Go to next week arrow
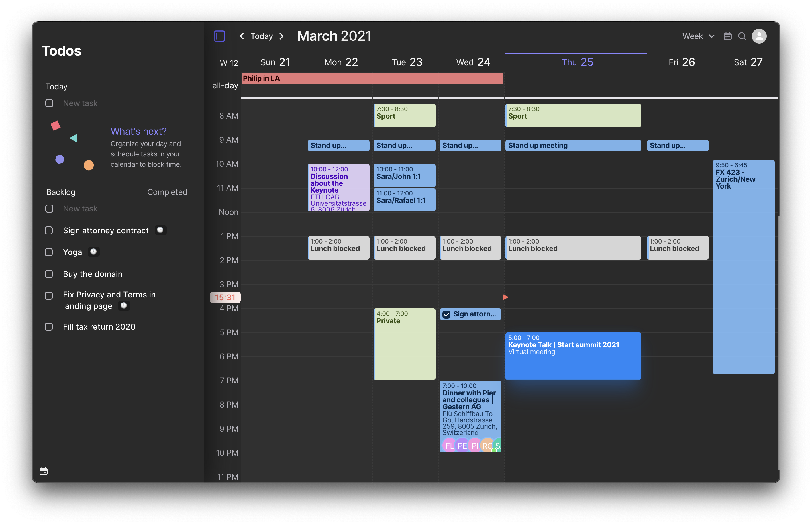Screen dimensions: 812x525 pyautogui.click(x=281, y=36)
